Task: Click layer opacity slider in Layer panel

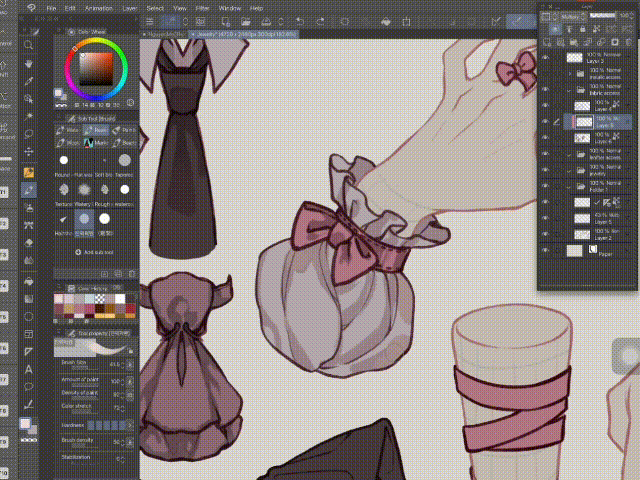Action: (603, 16)
